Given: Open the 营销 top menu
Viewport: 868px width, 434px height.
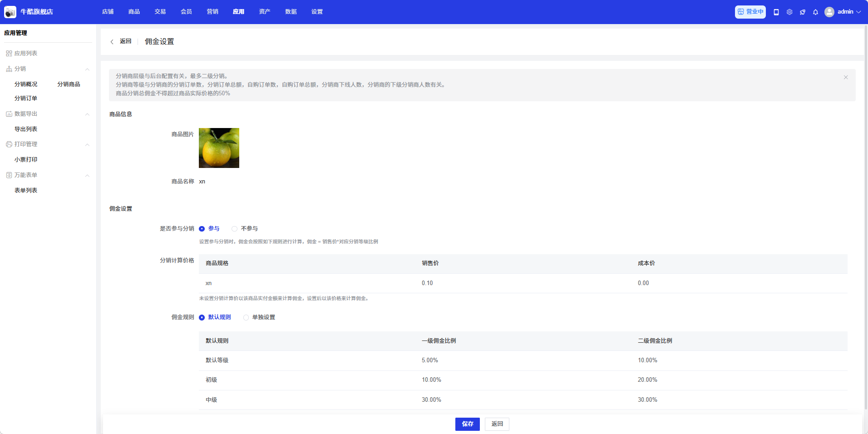Looking at the screenshot, I should [212, 12].
